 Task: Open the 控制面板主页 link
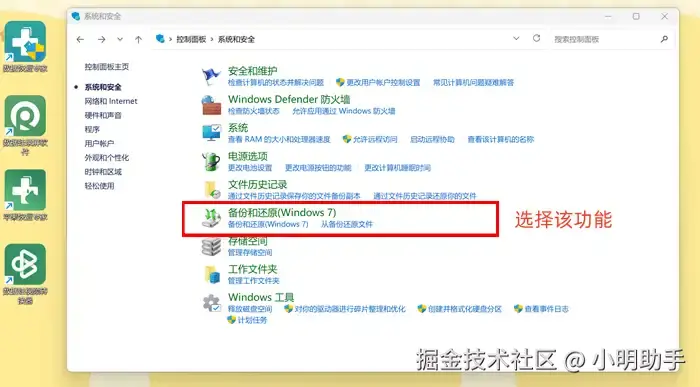coord(107,67)
